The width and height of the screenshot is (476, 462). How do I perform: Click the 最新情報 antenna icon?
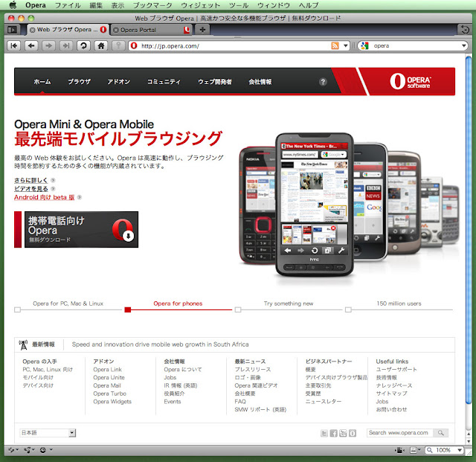click(23, 344)
